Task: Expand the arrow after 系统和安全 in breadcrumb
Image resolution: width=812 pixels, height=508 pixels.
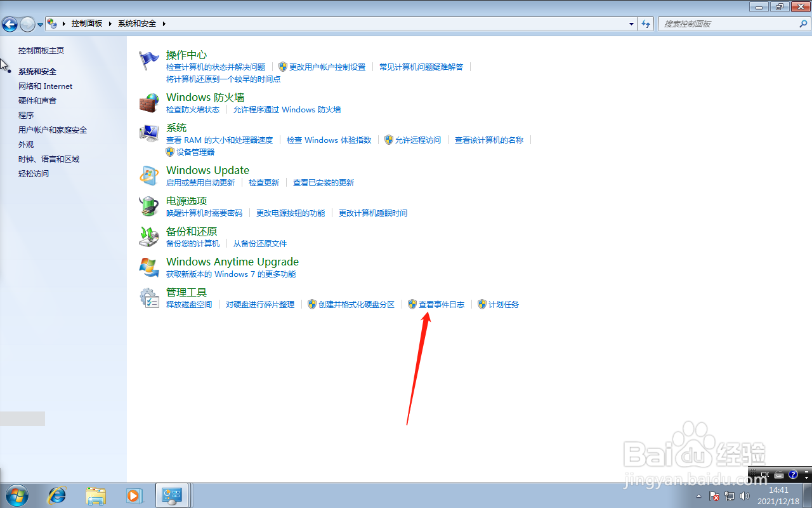Action: [164, 23]
